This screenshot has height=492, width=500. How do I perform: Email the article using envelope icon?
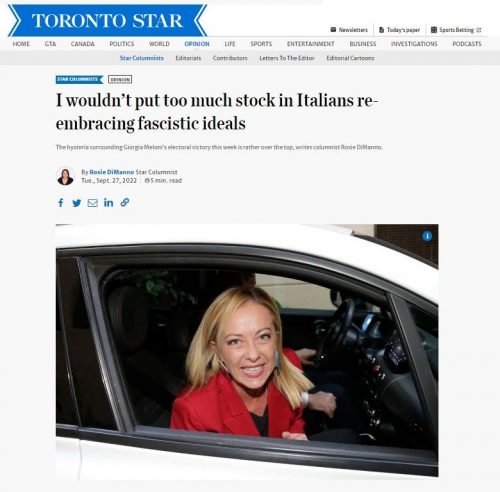[x=93, y=203]
